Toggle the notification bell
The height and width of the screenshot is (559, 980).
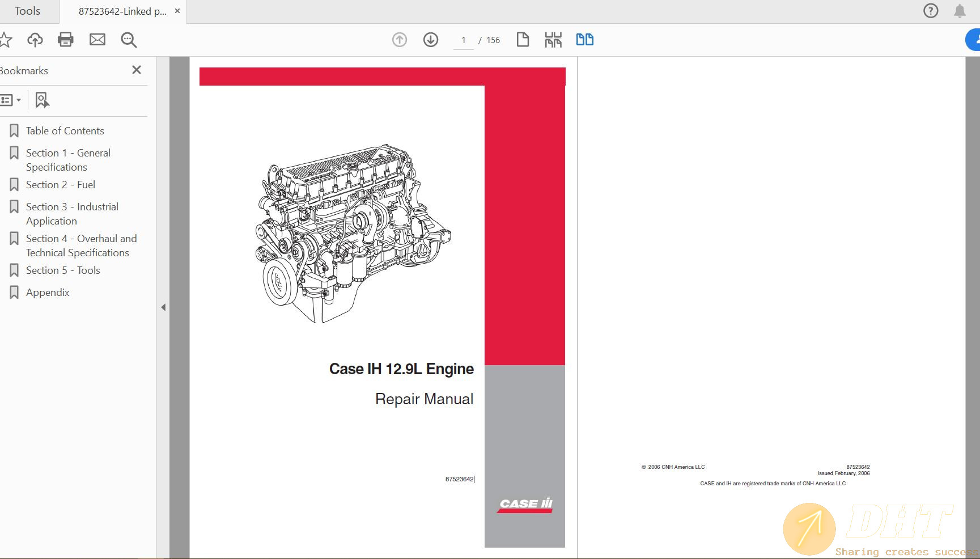pyautogui.click(x=959, y=11)
